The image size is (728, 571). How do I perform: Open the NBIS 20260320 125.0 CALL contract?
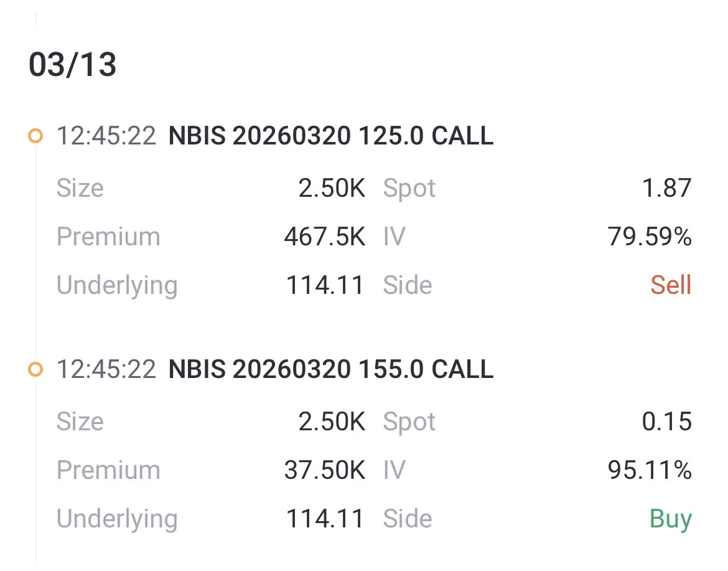click(x=330, y=136)
